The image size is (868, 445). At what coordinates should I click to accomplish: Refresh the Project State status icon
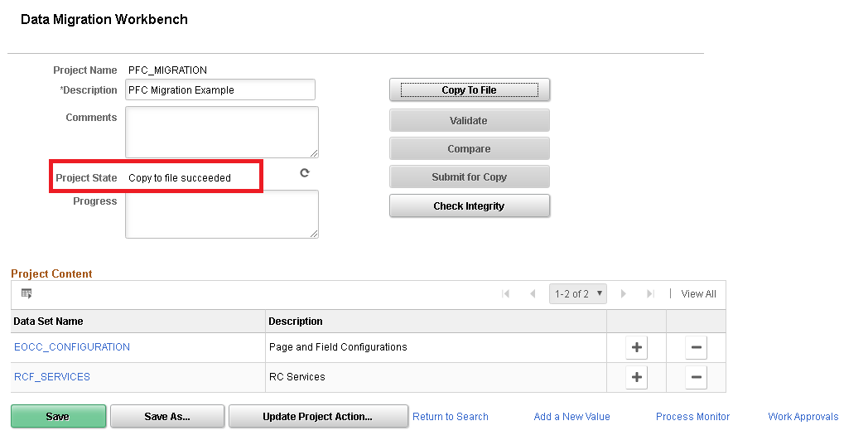tap(305, 173)
